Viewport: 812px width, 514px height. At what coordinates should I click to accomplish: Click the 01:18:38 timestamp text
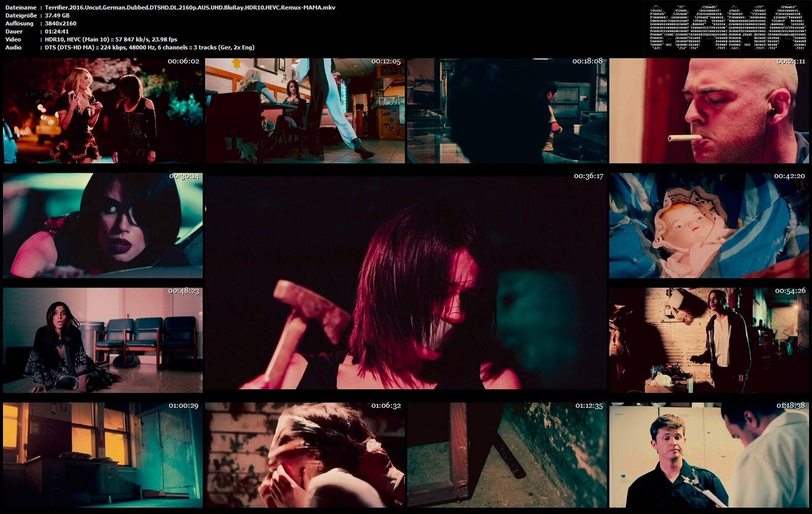point(791,406)
